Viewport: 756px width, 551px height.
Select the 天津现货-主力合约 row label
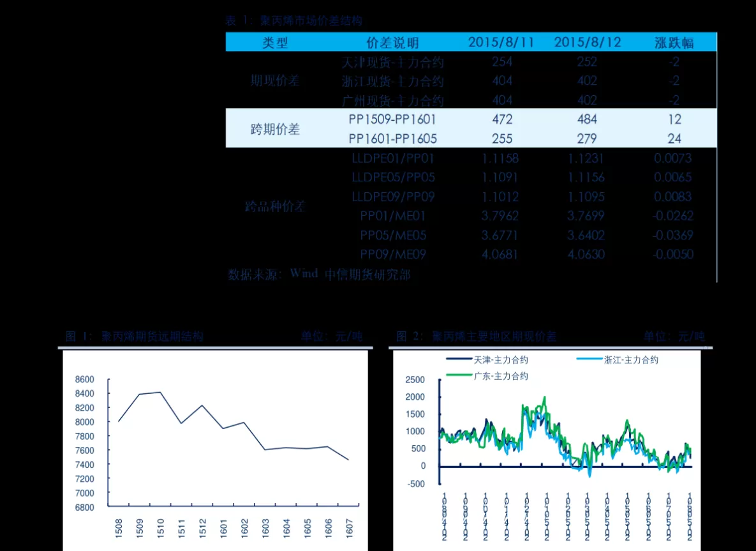(x=392, y=62)
